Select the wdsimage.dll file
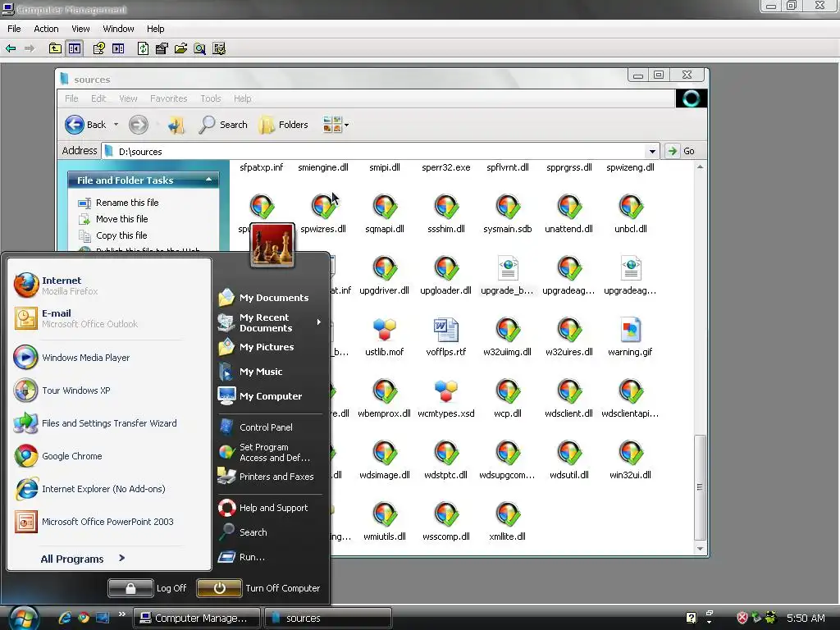This screenshot has height=630, width=840. tap(384, 459)
